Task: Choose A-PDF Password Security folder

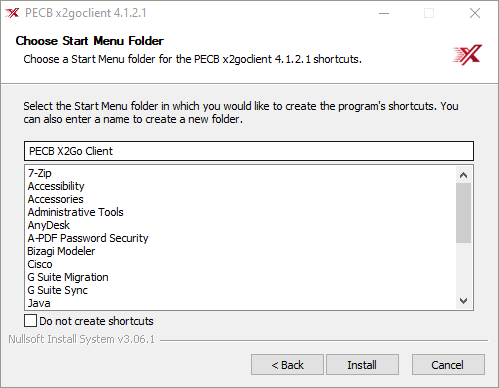Action: click(88, 238)
